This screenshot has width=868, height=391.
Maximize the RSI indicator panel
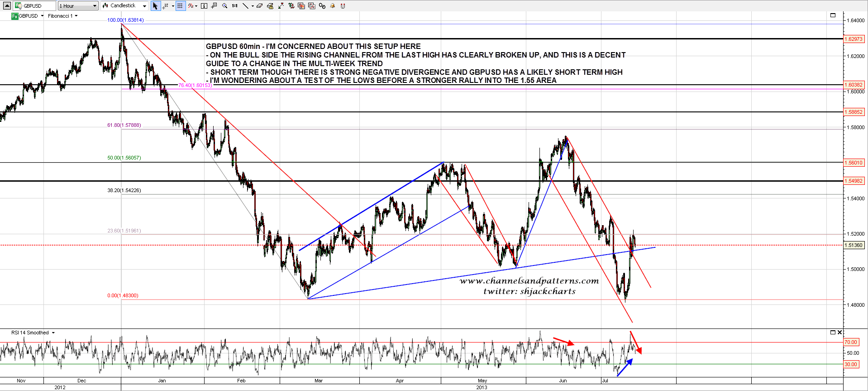click(x=833, y=332)
